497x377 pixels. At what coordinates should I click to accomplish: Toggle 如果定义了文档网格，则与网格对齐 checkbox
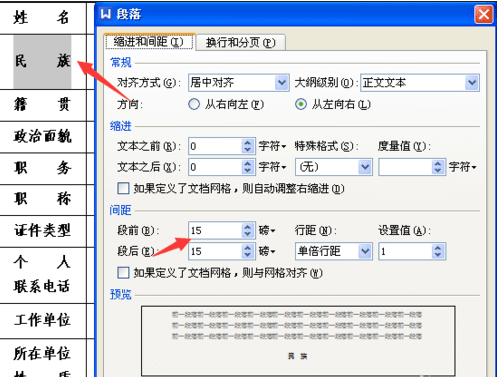click(x=123, y=273)
